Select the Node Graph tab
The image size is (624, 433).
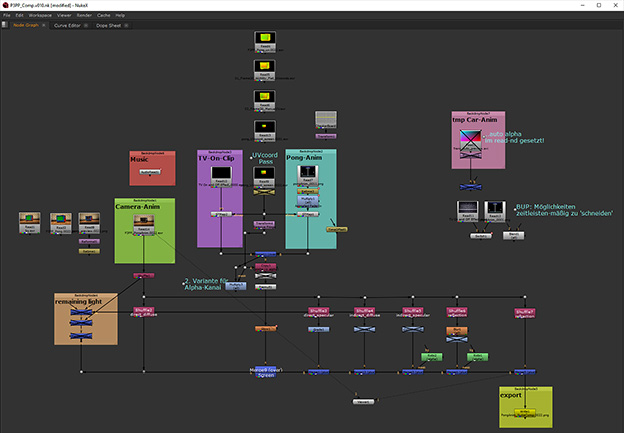coord(24,25)
